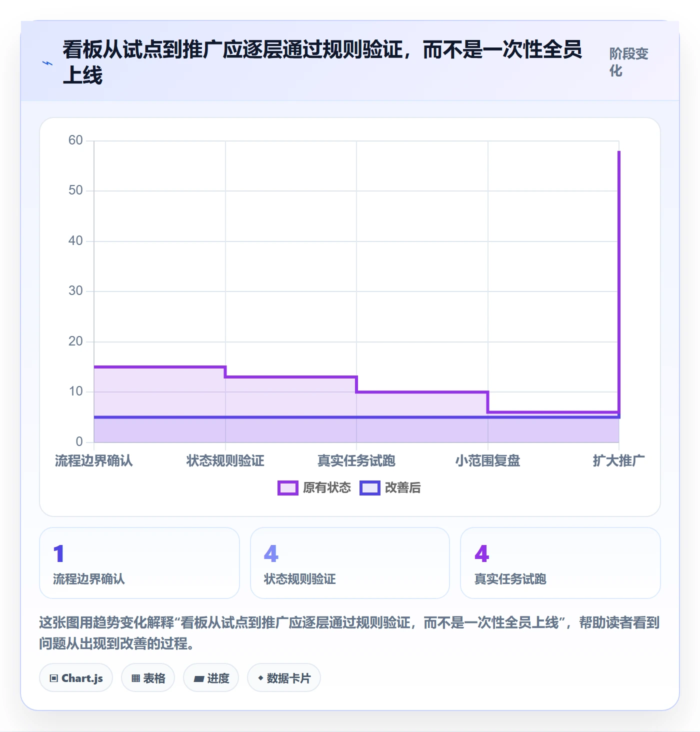This screenshot has width=700, height=732.
Task: Open the 真实任务试跑 data card
Action: click(560, 563)
